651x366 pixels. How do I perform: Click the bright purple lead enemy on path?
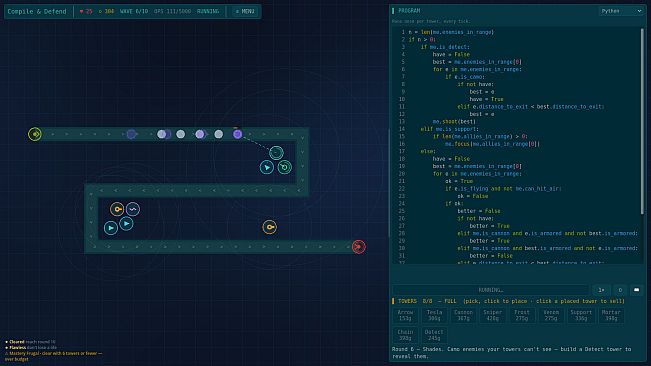[x=237, y=134]
